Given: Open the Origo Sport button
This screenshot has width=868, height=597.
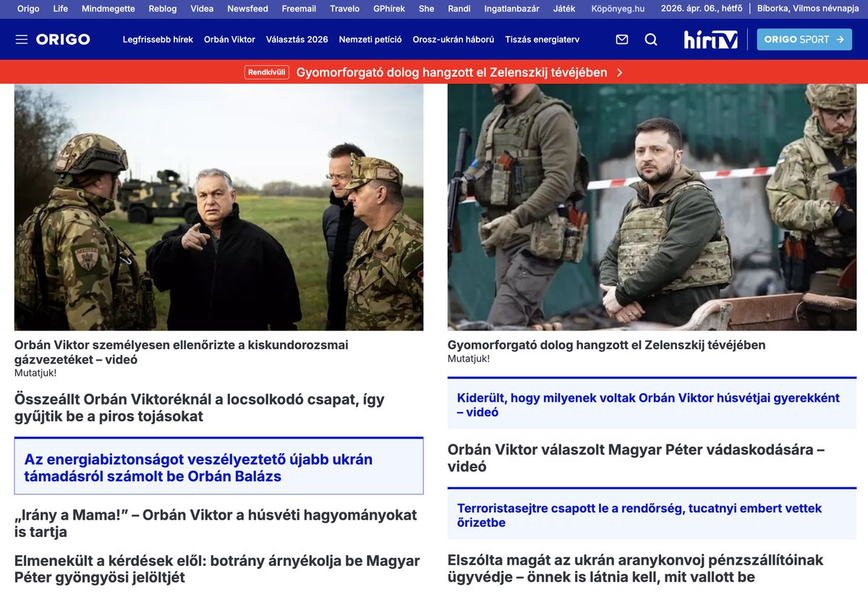Looking at the screenshot, I should pyautogui.click(x=804, y=39).
